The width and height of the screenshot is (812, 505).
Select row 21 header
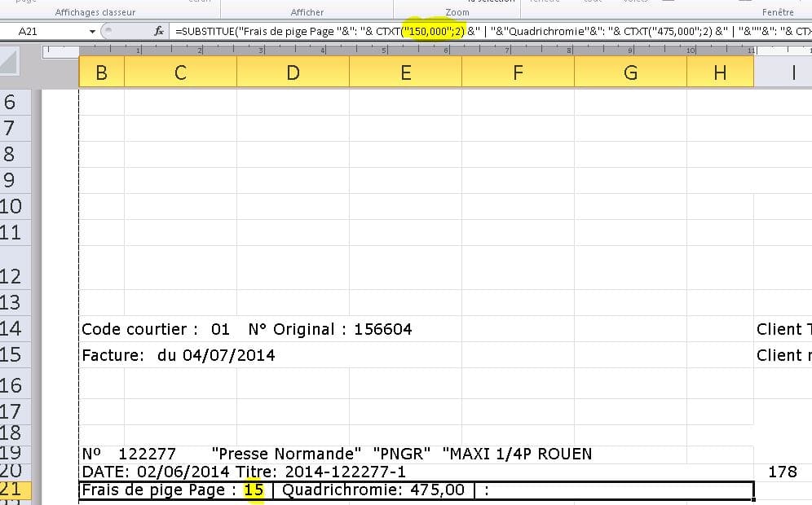[x=15, y=490]
